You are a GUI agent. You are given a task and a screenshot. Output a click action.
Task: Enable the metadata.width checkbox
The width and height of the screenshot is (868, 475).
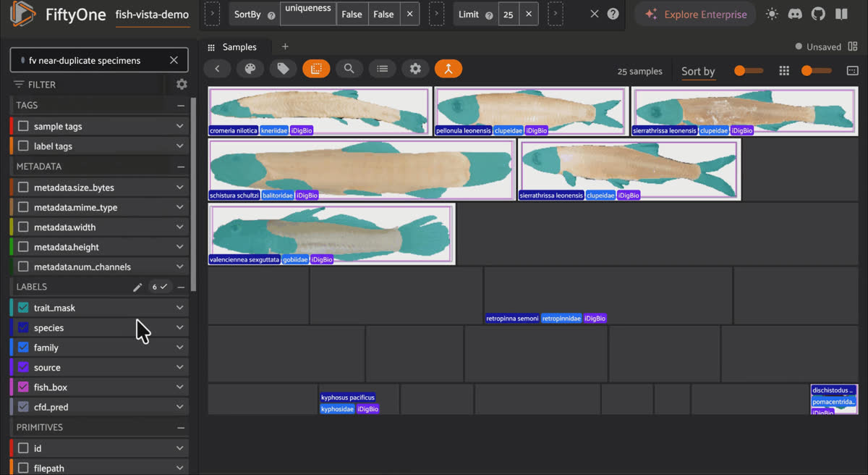click(x=23, y=227)
